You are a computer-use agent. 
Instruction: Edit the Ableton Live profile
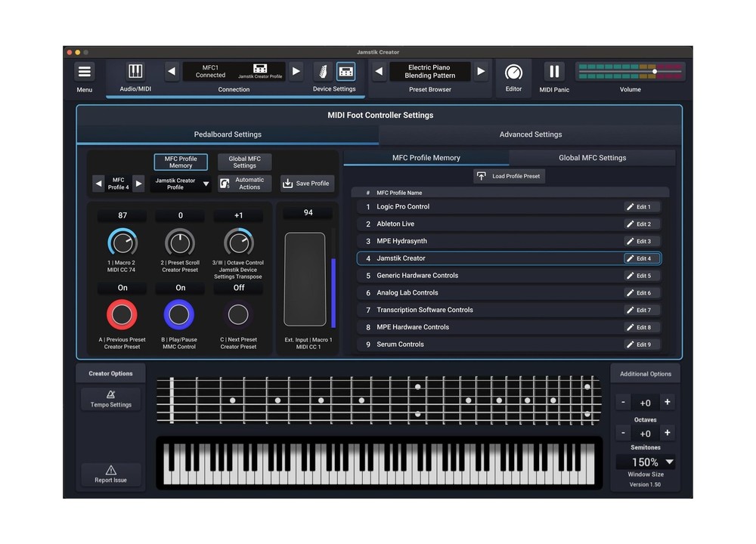coord(642,224)
